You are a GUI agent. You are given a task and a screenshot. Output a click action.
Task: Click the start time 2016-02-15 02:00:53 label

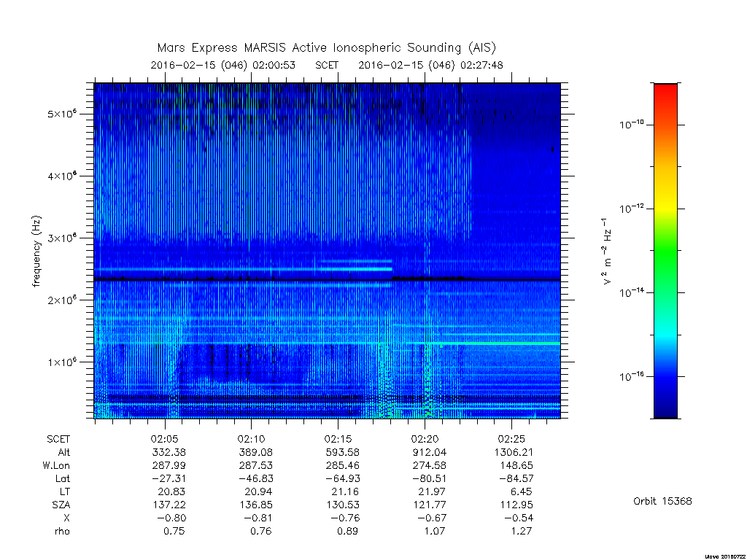point(223,65)
